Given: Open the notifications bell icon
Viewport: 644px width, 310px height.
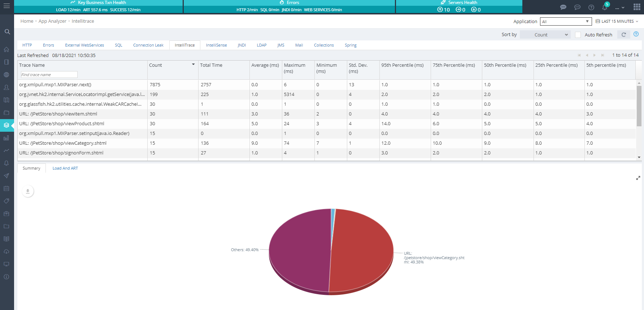Looking at the screenshot, I should [x=605, y=7].
